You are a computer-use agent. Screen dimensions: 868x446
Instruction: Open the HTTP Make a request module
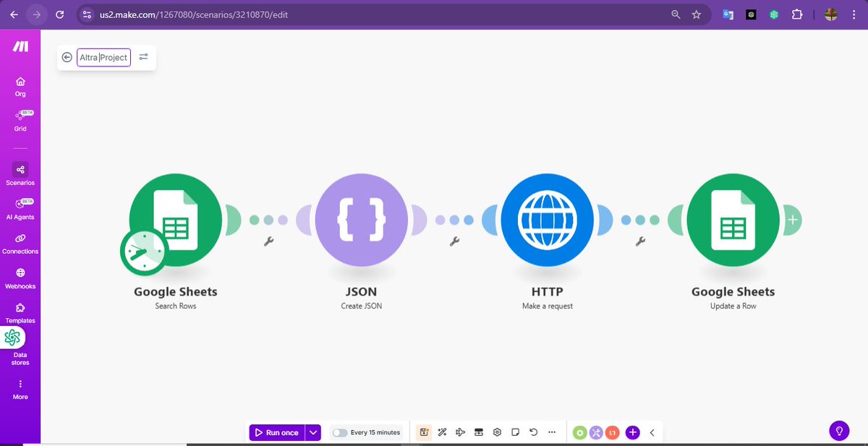pyautogui.click(x=548, y=220)
